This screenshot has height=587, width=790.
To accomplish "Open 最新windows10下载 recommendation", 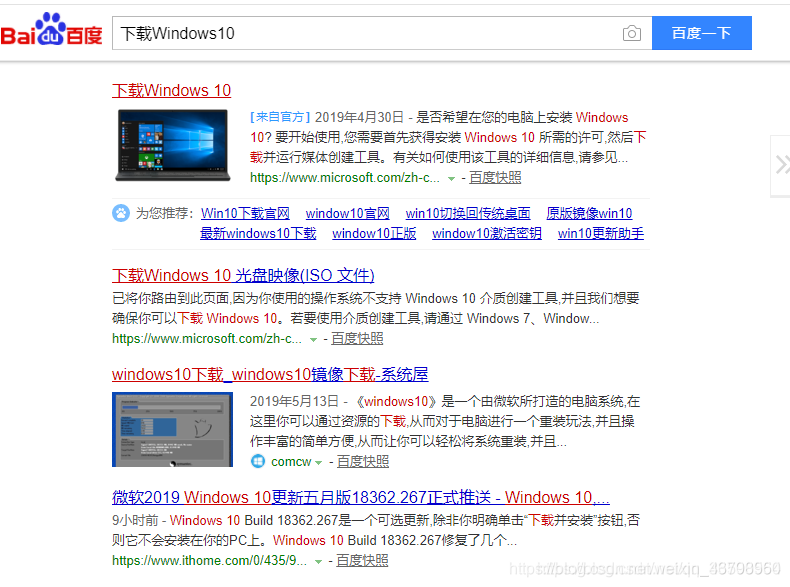I will click(258, 234).
